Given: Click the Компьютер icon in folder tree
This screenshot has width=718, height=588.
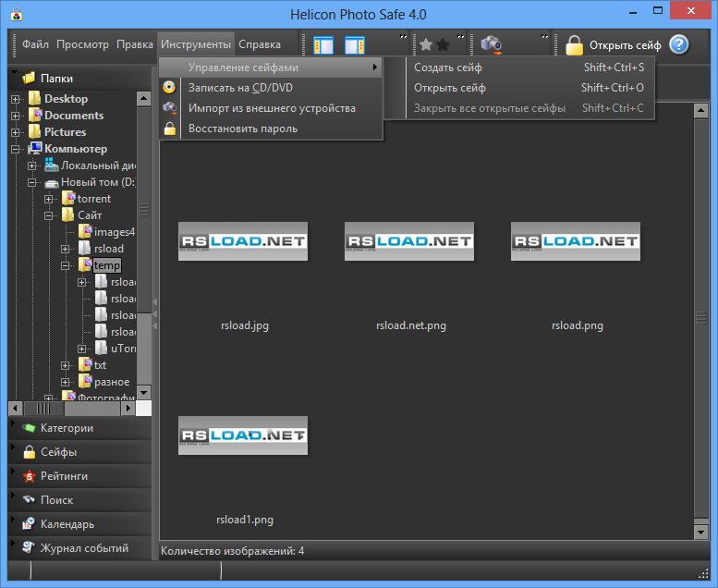Looking at the screenshot, I should point(35,149).
